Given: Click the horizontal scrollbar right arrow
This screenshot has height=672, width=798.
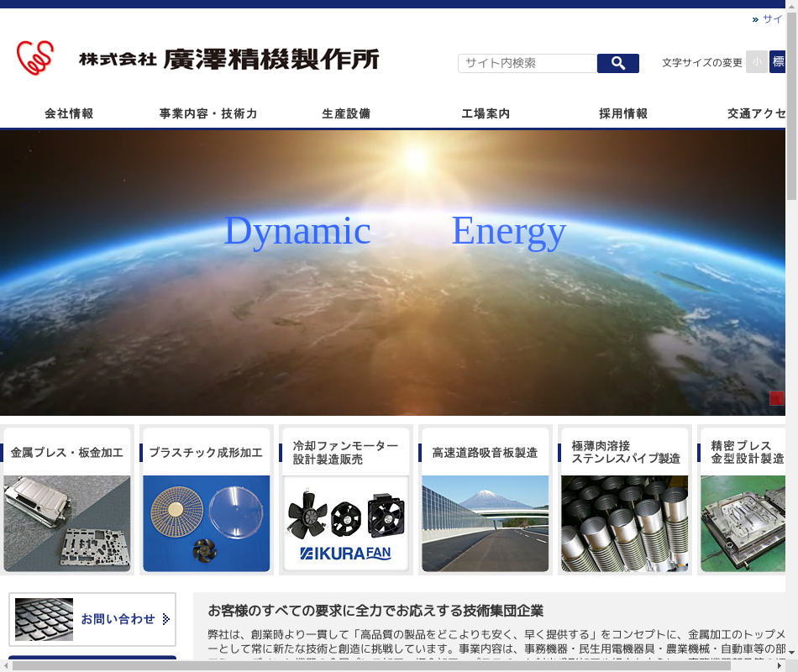Looking at the screenshot, I should pos(780,665).
